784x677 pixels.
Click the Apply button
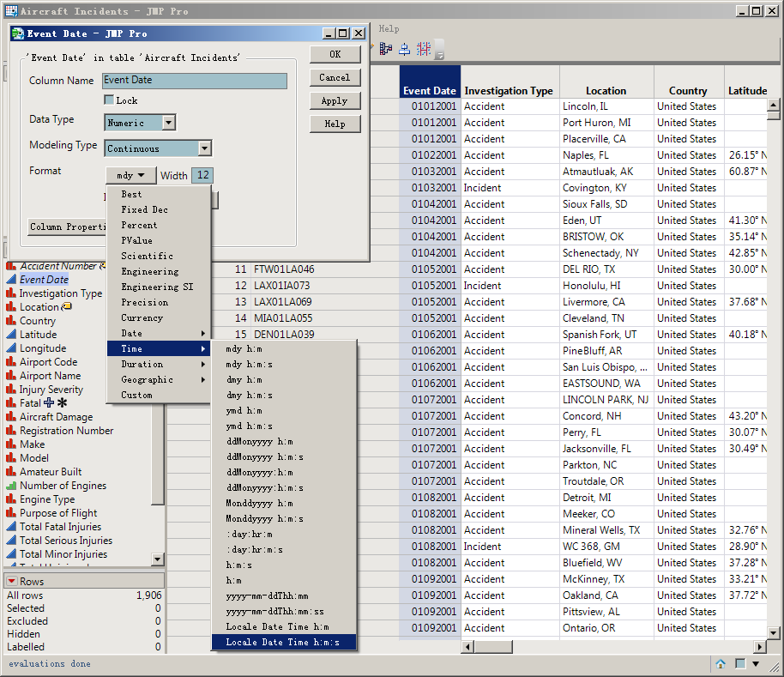point(335,100)
